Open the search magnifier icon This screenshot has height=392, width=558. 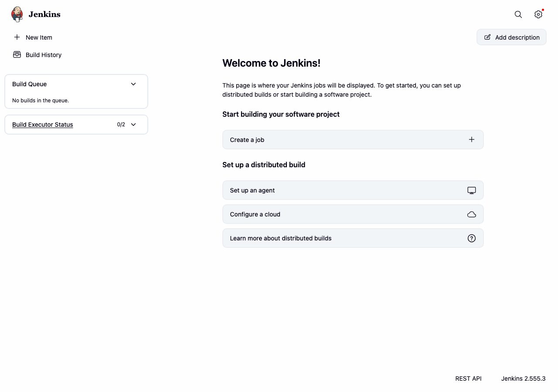click(518, 14)
